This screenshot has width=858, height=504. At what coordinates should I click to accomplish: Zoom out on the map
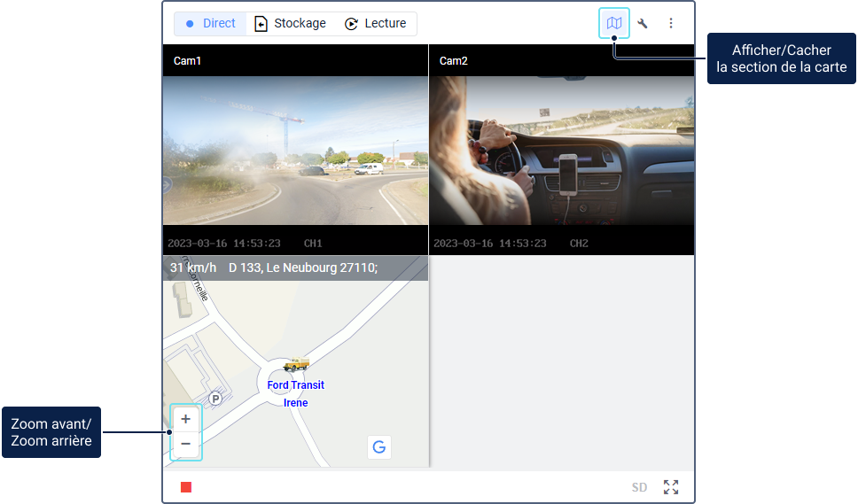tap(185, 443)
